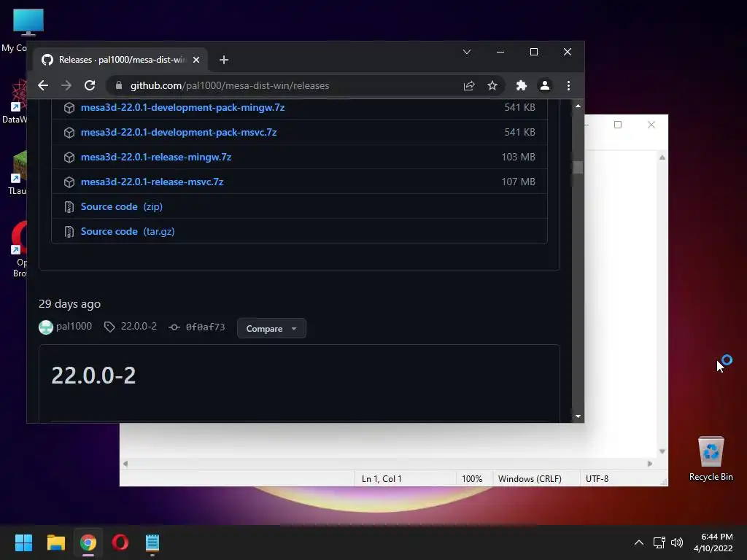Image resolution: width=747 pixels, height=560 pixels.
Task: Switch to Notepad on taskbar
Action: (152, 542)
